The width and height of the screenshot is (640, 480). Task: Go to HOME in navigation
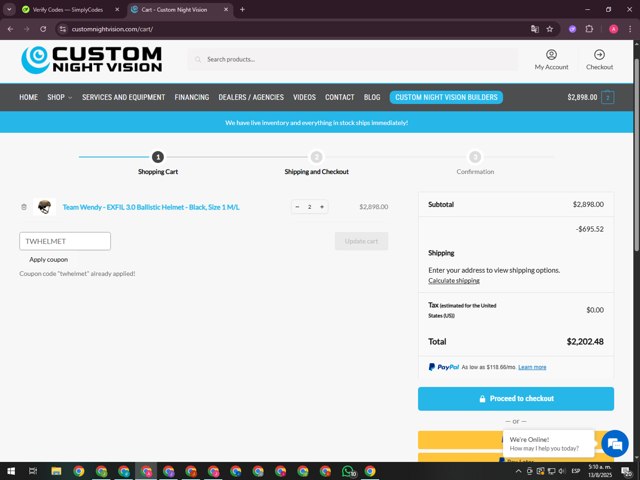(29, 97)
